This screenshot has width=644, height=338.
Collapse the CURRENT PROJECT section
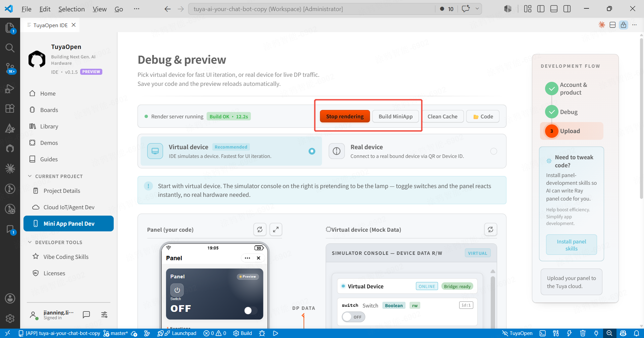tap(55, 176)
